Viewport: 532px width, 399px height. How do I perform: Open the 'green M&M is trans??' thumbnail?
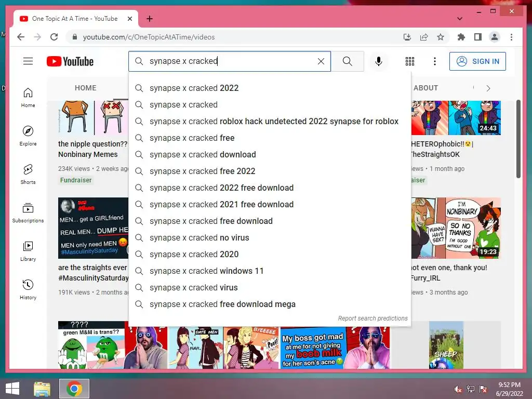pos(113,345)
